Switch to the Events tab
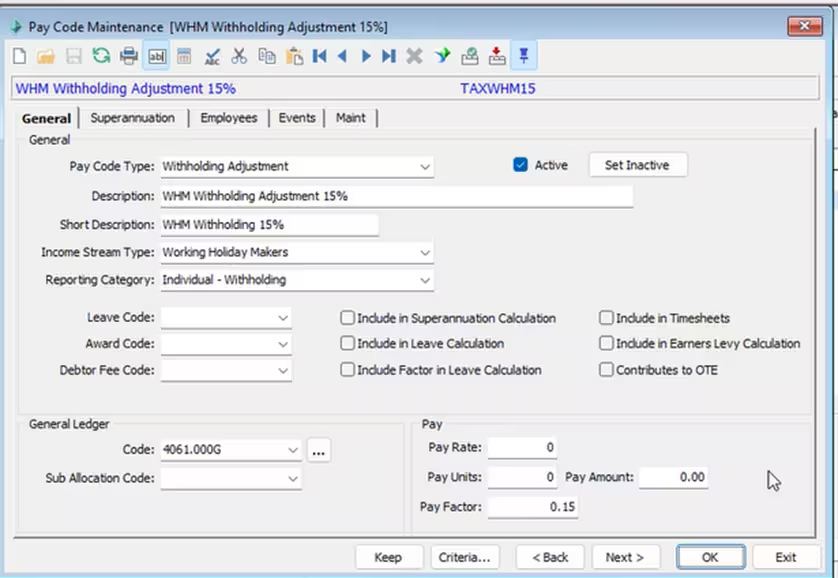The image size is (838, 578). (297, 118)
